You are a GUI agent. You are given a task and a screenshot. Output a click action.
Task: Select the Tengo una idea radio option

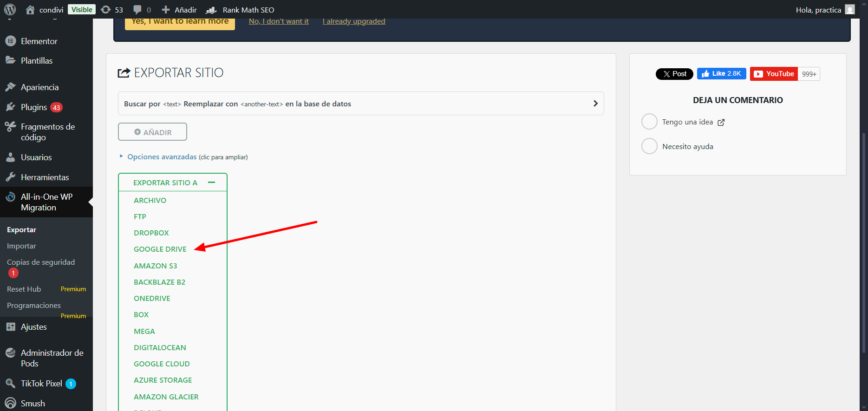649,122
